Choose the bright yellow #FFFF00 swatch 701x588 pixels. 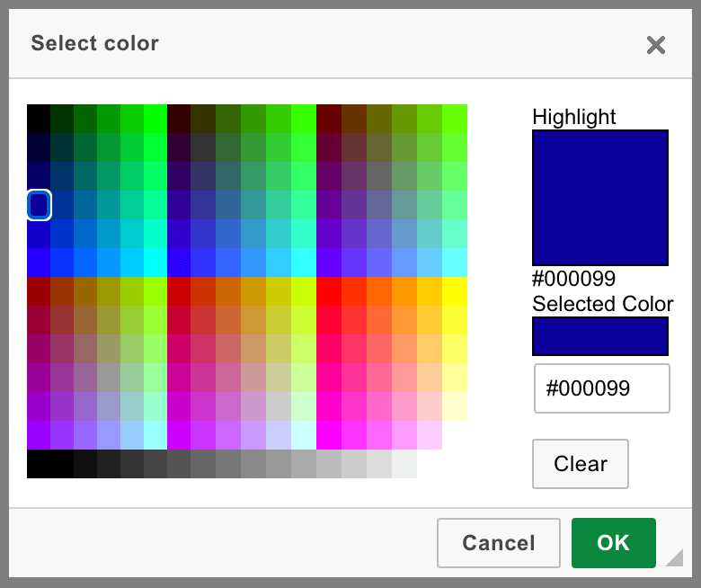pos(455,291)
